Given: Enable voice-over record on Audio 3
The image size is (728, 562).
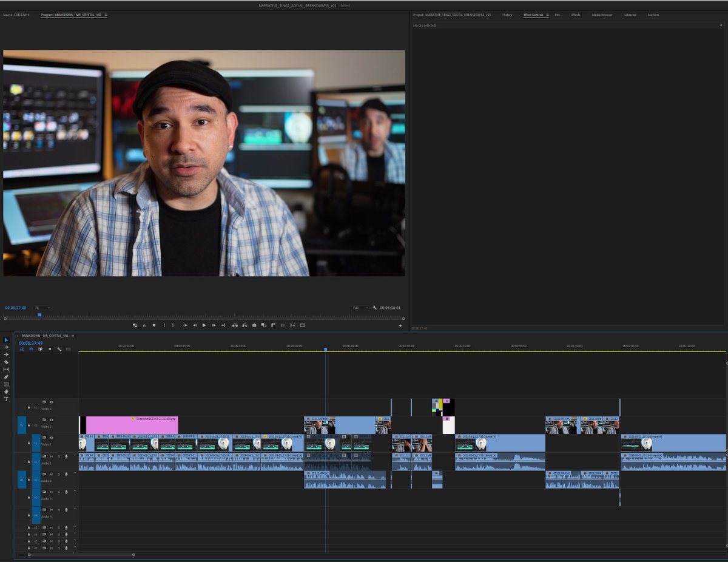Looking at the screenshot, I should click(66, 492).
